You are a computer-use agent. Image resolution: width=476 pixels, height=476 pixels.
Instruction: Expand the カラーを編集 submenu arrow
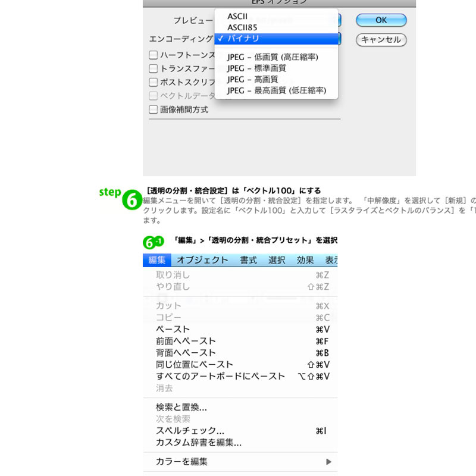[x=328, y=462]
